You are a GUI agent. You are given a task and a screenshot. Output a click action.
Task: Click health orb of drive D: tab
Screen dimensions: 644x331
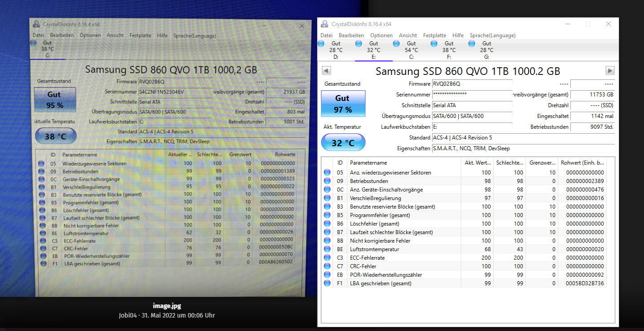320,44
